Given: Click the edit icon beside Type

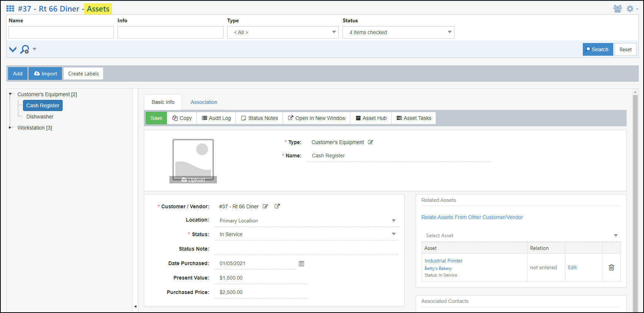Looking at the screenshot, I should tap(370, 142).
